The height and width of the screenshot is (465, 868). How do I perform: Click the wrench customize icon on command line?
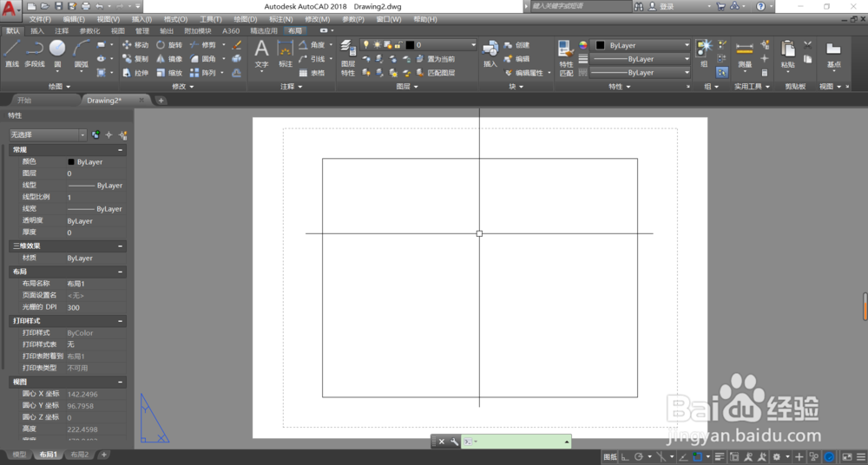[455, 442]
